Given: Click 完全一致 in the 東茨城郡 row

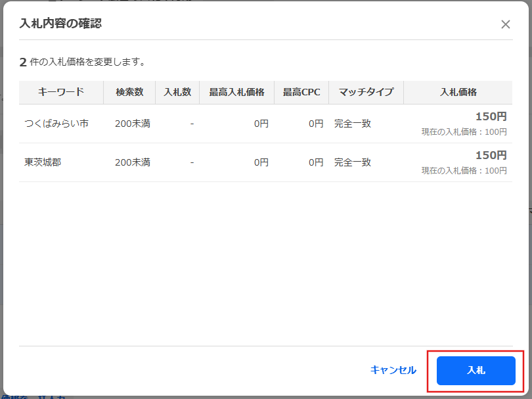Looking at the screenshot, I should [x=353, y=162].
